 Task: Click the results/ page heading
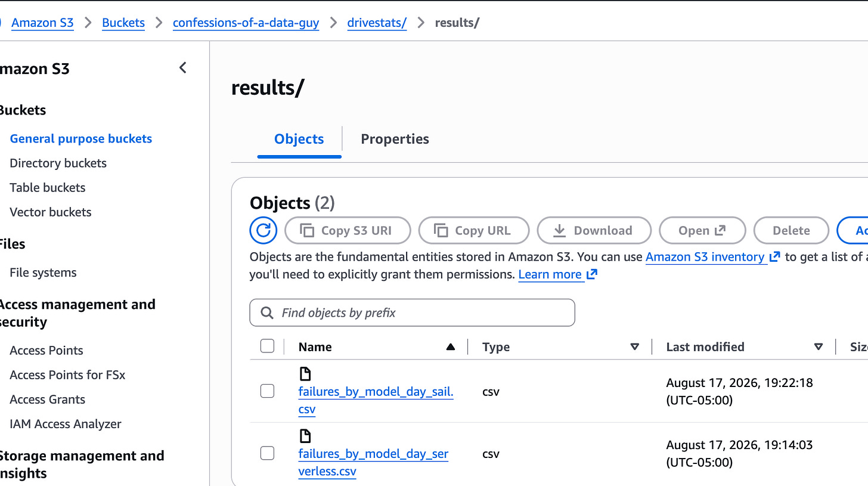[x=268, y=88]
